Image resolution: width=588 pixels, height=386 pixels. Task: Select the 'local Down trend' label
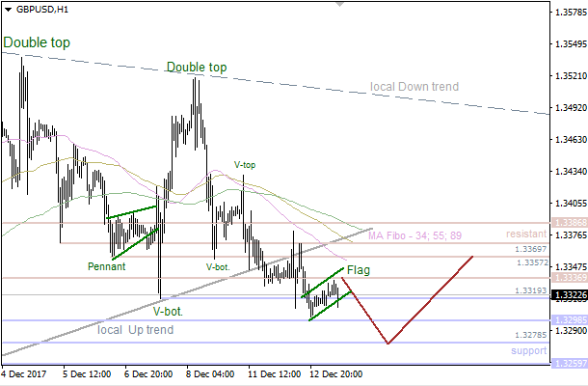click(x=414, y=87)
